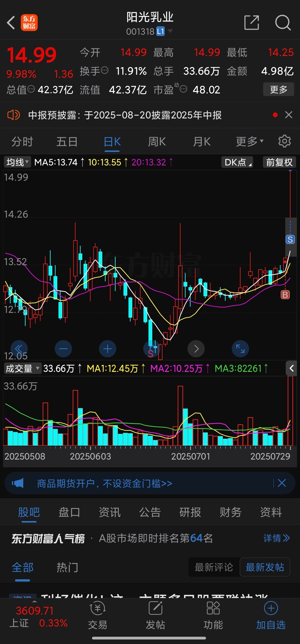
Task: Switch to the 分时 chart tab
Action: click(x=22, y=142)
